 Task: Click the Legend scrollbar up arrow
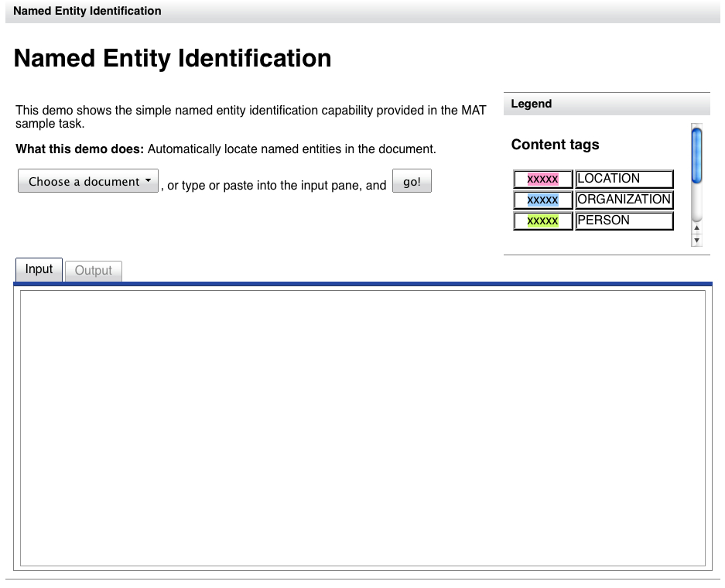pyautogui.click(x=696, y=228)
